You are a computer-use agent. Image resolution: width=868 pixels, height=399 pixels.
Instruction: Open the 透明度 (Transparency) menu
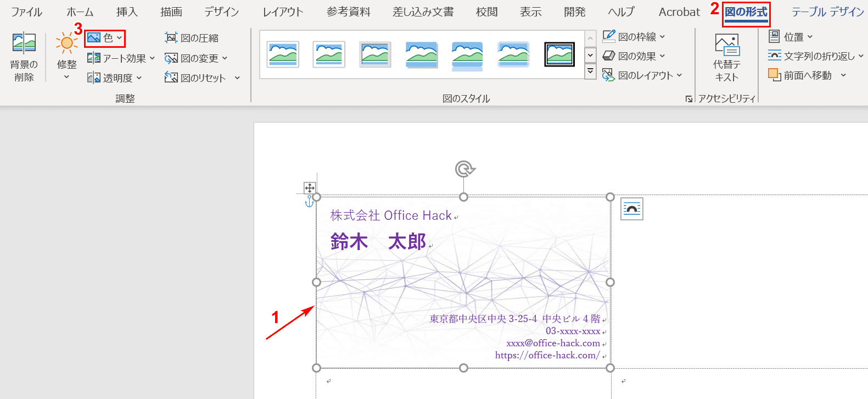(x=115, y=78)
